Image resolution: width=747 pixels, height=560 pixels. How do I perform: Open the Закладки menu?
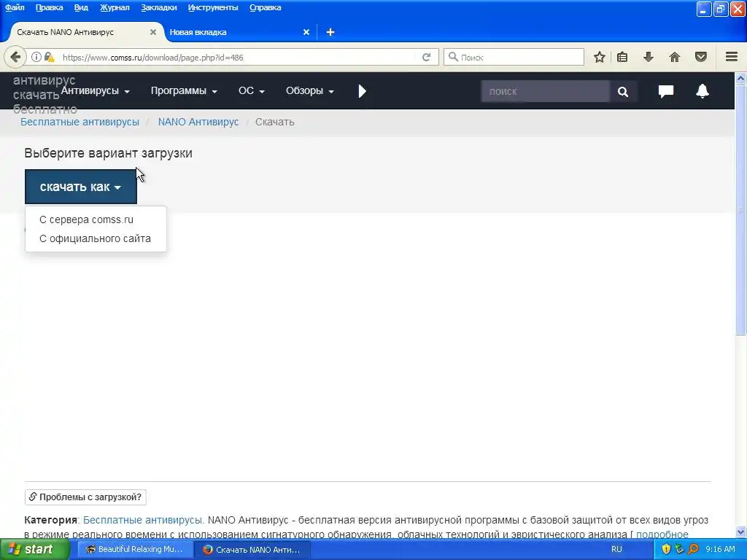pos(158,7)
